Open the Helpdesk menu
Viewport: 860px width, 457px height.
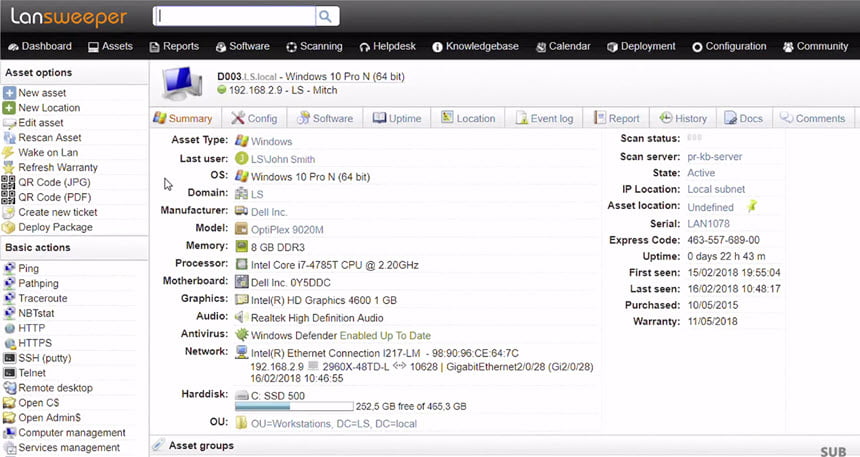387,47
